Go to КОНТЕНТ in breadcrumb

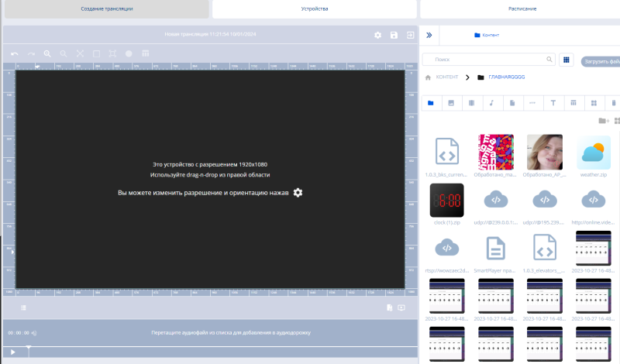[446, 77]
